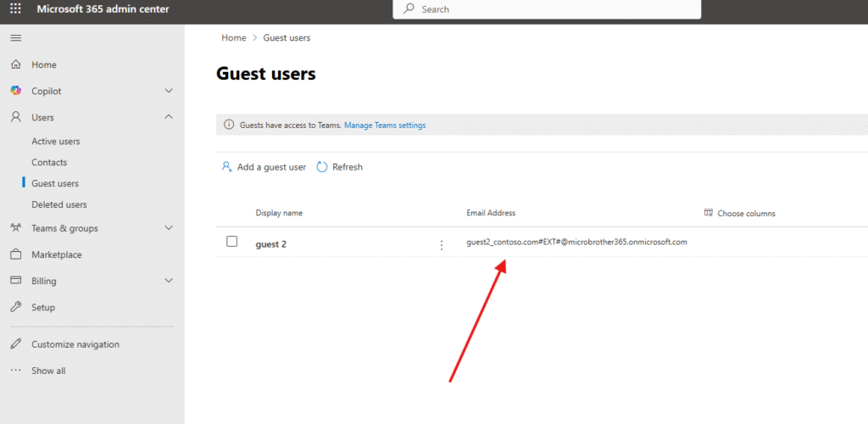Click the Copilot logo icon

[16, 91]
